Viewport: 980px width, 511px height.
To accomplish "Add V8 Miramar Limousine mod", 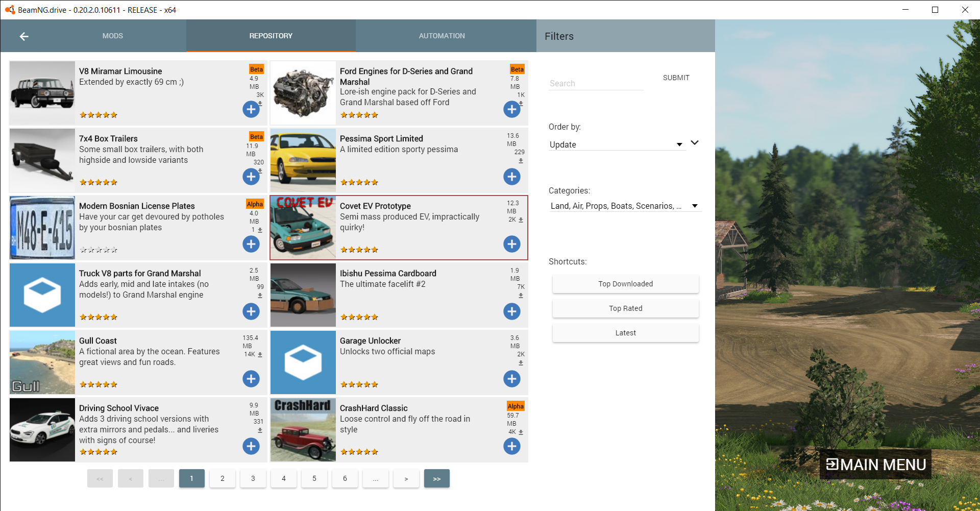I will [251, 109].
